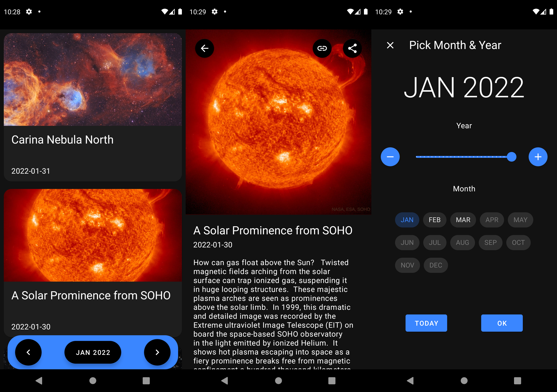This screenshot has height=392, width=557.
Task: Tap the Android recents square in the right panel
Action: [517, 380]
